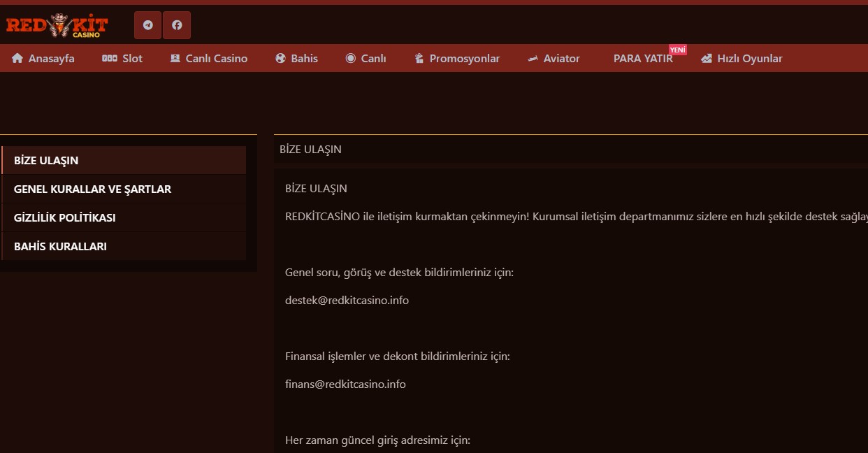Click the Red Kit Casino logo
The height and width of the screenshot is (453, 868).
coord(57,26)
